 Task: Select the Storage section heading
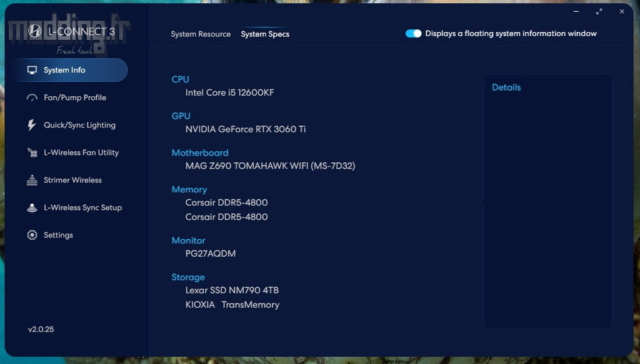coord(188,277)
